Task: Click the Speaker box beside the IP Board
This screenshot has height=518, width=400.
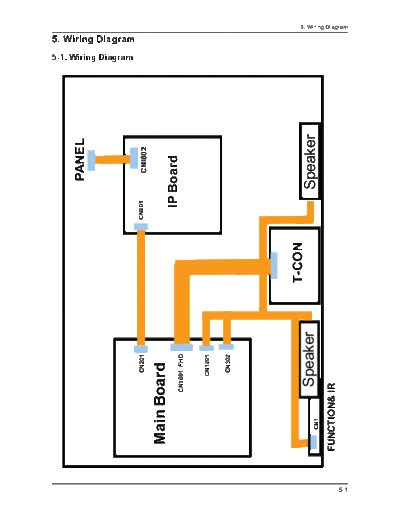Action: (x=310, y=161)
